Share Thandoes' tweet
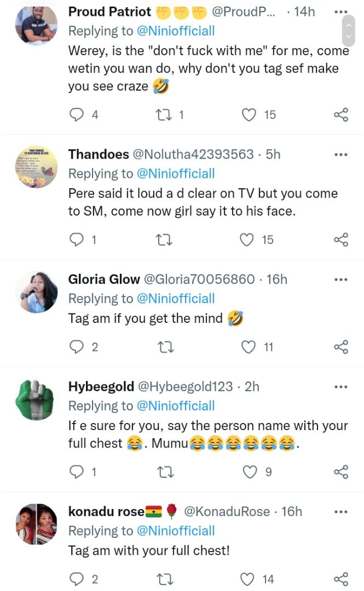This screenshot has height=591, width=364. [x=340, y=240]
